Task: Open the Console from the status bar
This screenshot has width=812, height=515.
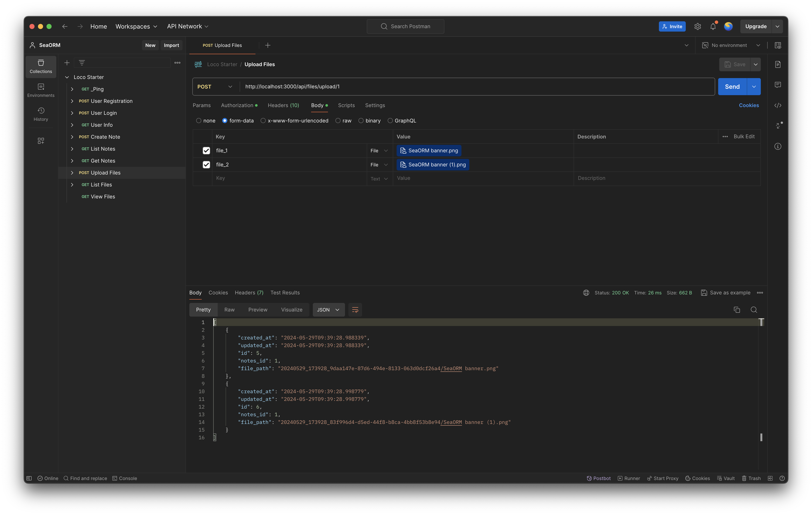Action: 125,478
